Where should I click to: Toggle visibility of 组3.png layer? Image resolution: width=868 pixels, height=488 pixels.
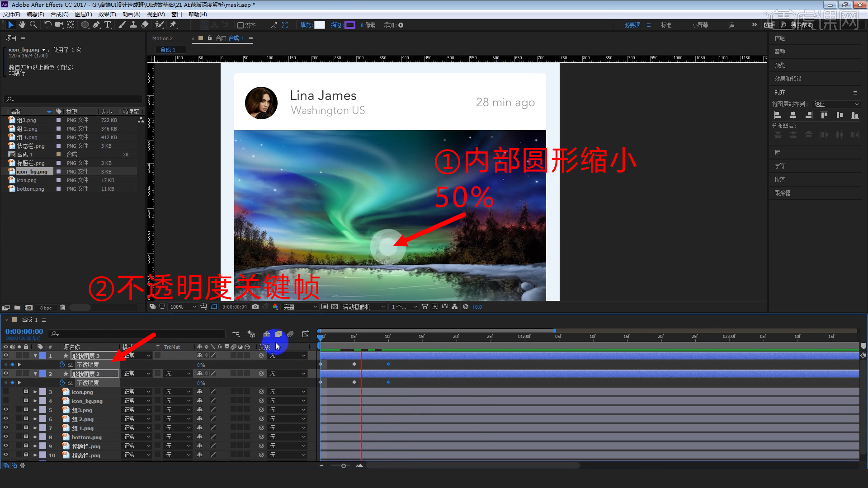(6, 410)
